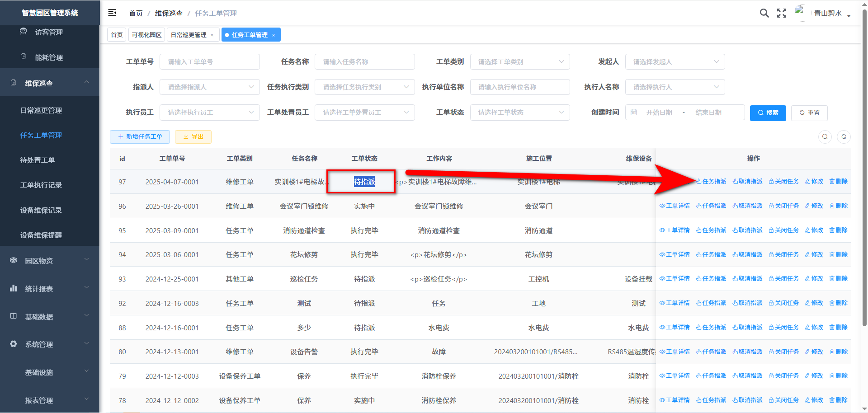The height and width of the screenshot is (413, 868).
Task: Click the 工单单号 input field
Action: point(209,62)
